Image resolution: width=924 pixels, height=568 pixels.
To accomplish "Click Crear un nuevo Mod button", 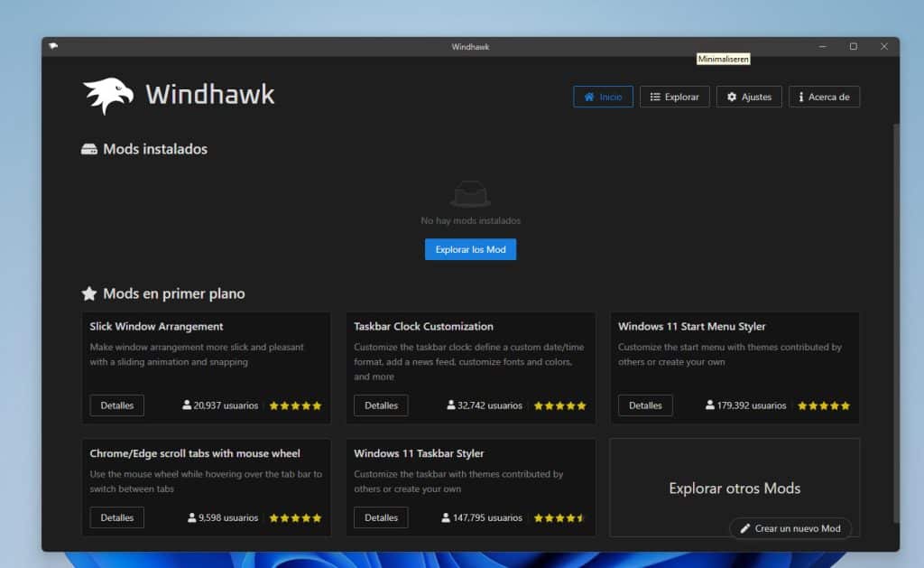I will pyautogui.click(x=790, y=528).
